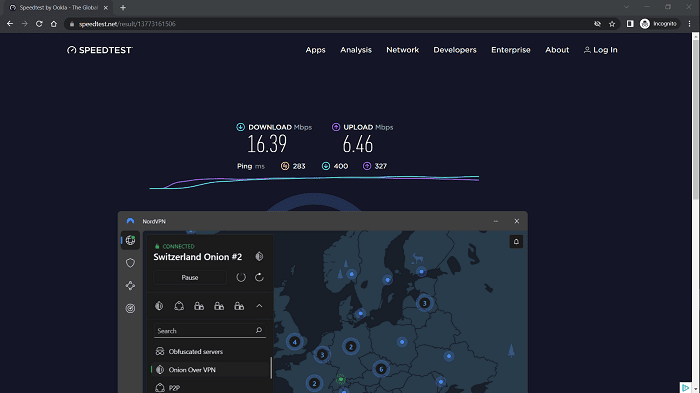Image resolution: width=700 pixels, height=393 pixels.
Task: Select P2P in the server list
Action: click(210, 388)
